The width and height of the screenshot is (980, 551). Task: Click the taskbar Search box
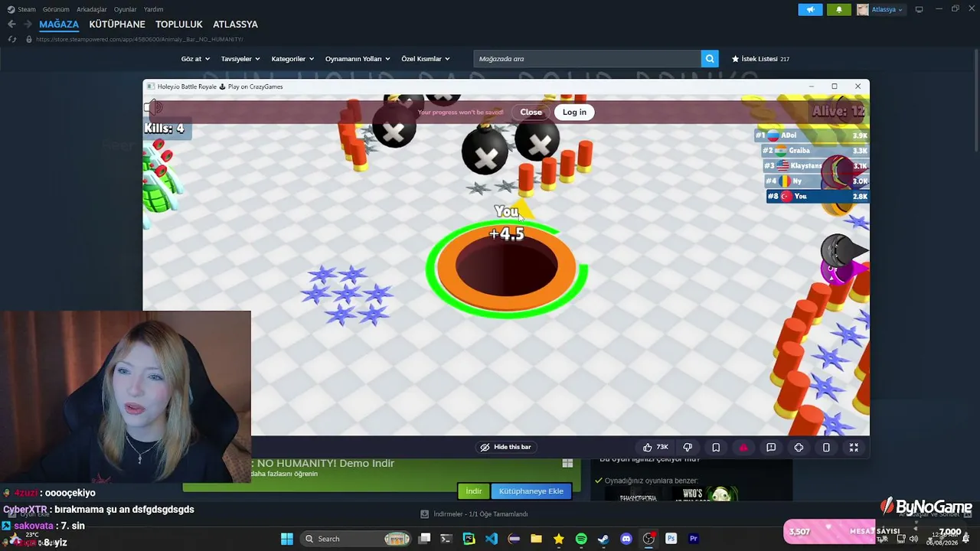(357, 539)
